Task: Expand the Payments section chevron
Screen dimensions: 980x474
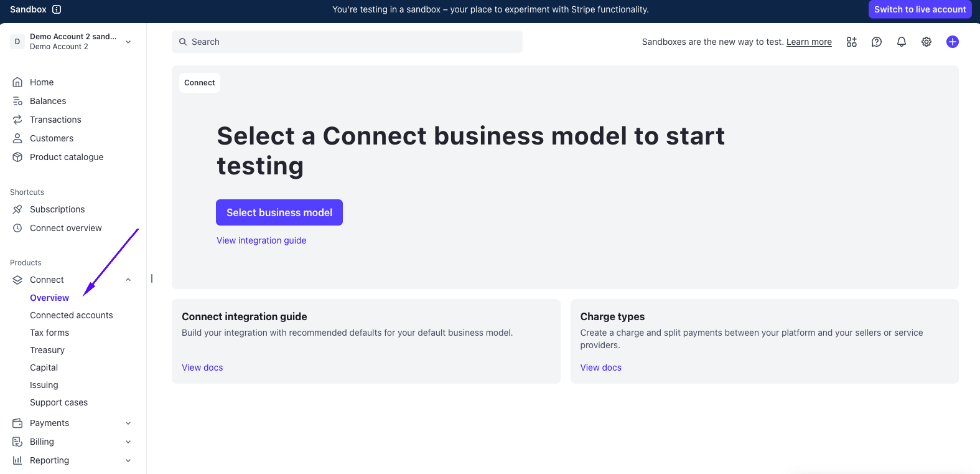Action: (128, 423)
